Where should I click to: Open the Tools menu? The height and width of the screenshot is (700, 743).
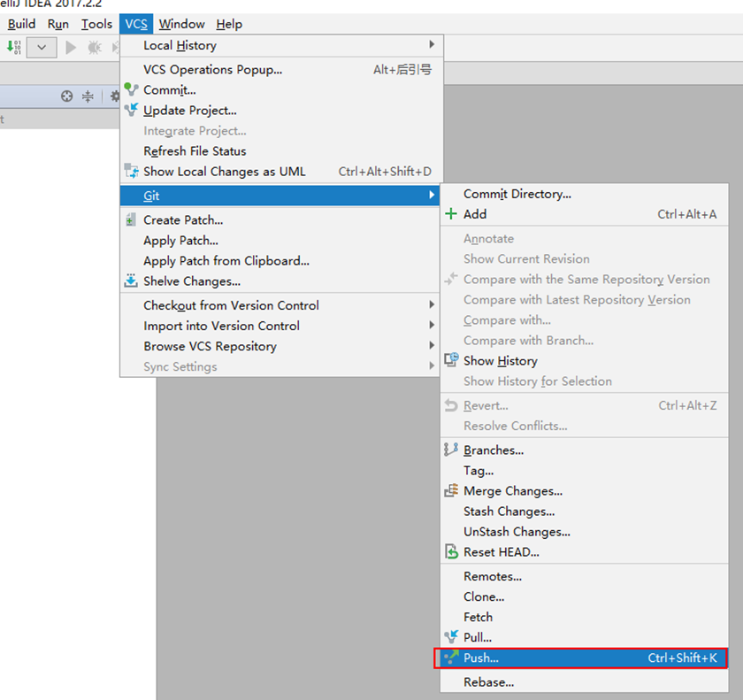(x=96, y=24)
